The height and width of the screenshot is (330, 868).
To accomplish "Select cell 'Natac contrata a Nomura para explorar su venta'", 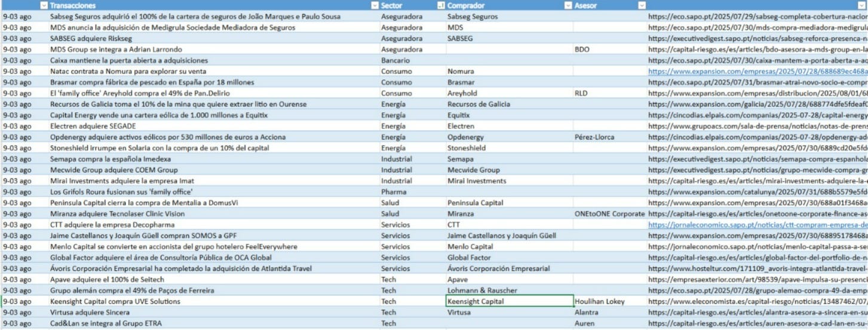I will (x=214, y=72).
